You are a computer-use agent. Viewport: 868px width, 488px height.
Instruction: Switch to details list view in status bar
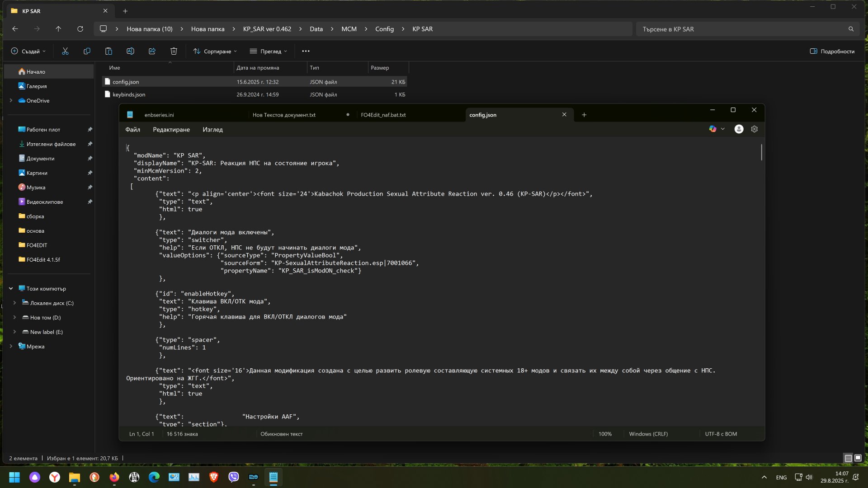tap(848, 458)
